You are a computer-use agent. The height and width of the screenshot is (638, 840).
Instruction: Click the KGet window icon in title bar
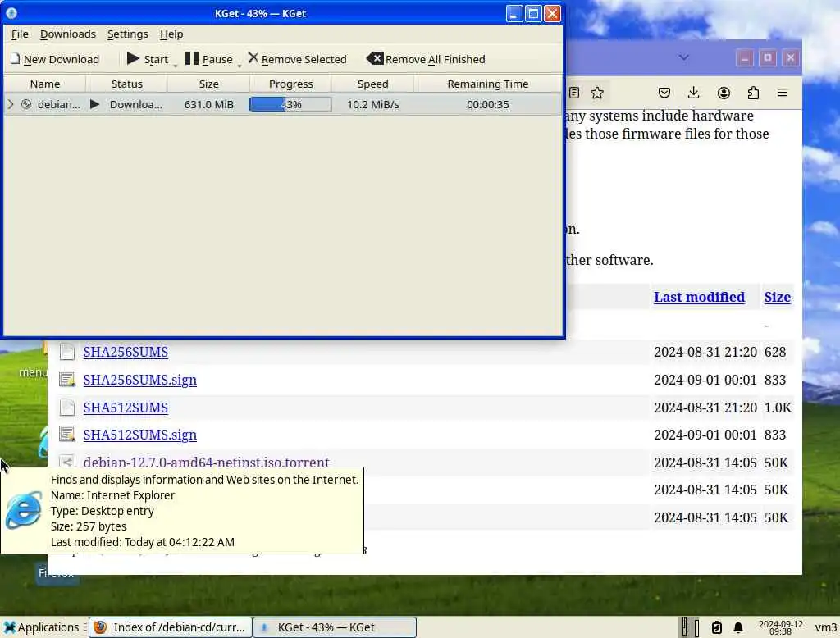click(11, 13)
